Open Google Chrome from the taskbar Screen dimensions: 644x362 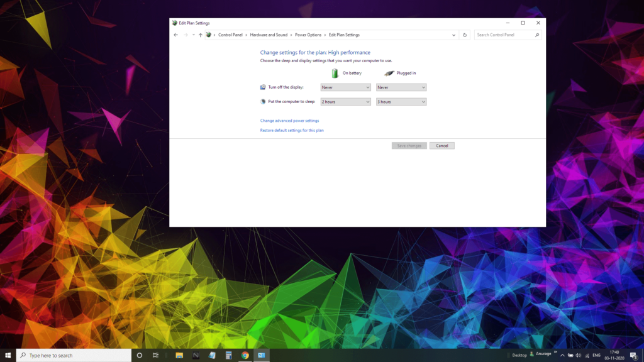click(x=246, y=355)
